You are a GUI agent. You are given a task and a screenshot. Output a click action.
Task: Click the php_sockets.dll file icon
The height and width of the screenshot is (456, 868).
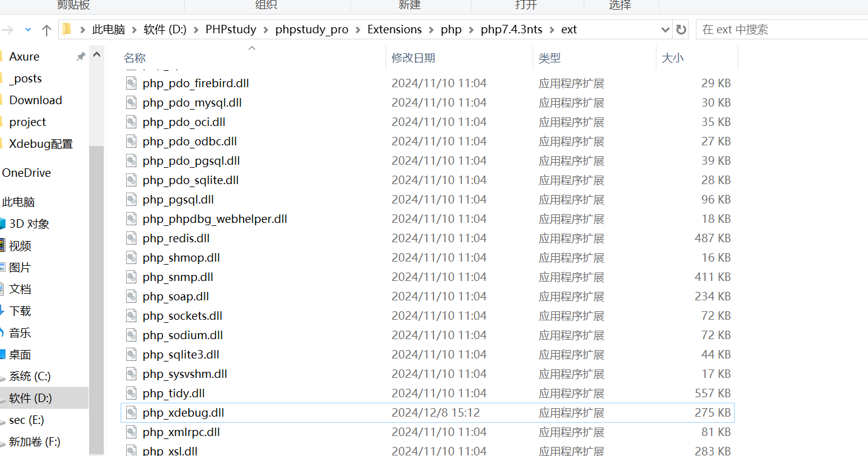click(x=132, y=316)
